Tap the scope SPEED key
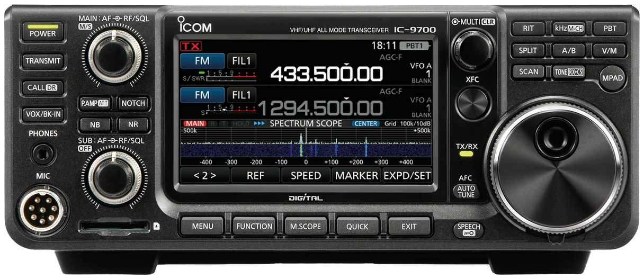Image resolution: width=644 pixels, height=279 pixels. point(306,175)
